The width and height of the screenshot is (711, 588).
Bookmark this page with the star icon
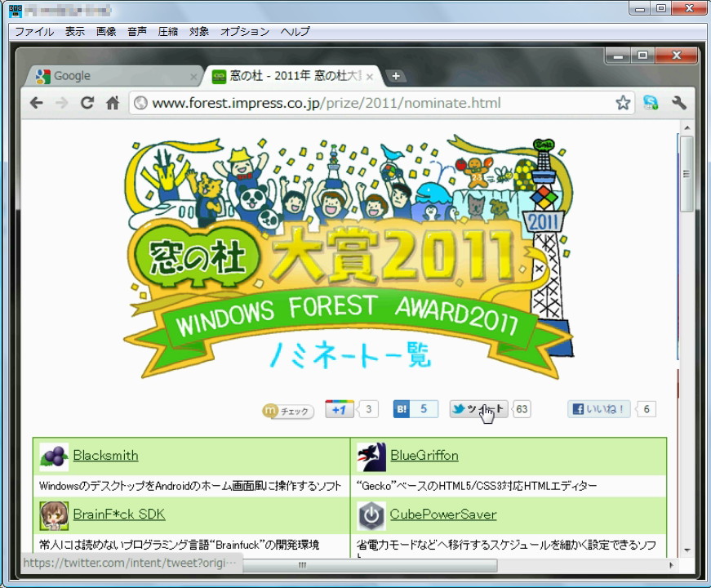[x=623, y=103]
